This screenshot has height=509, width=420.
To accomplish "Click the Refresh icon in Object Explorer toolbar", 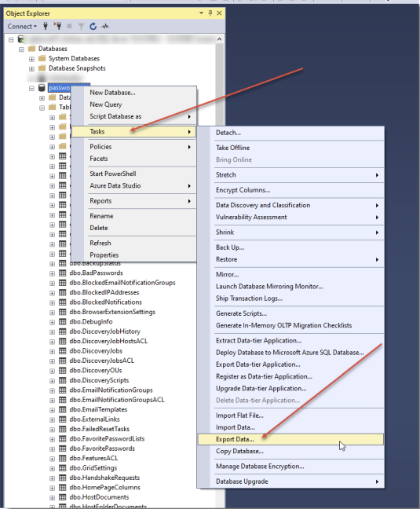I will tap(93, 26).
